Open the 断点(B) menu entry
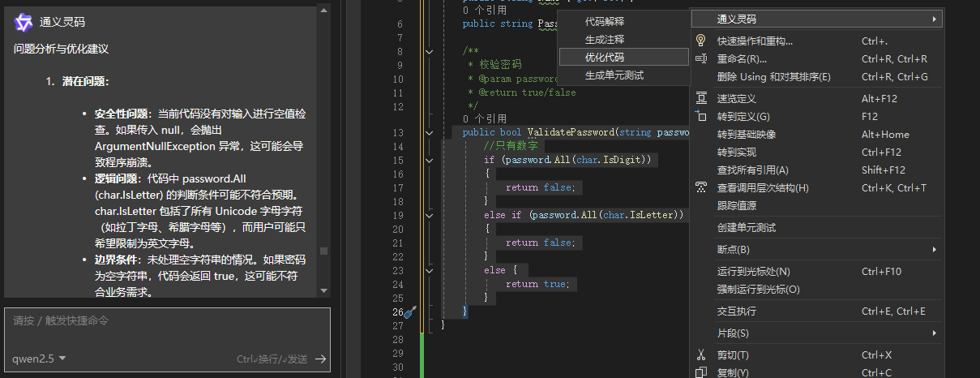The width and height of the screenshot is (980, 378). [817, 249]
